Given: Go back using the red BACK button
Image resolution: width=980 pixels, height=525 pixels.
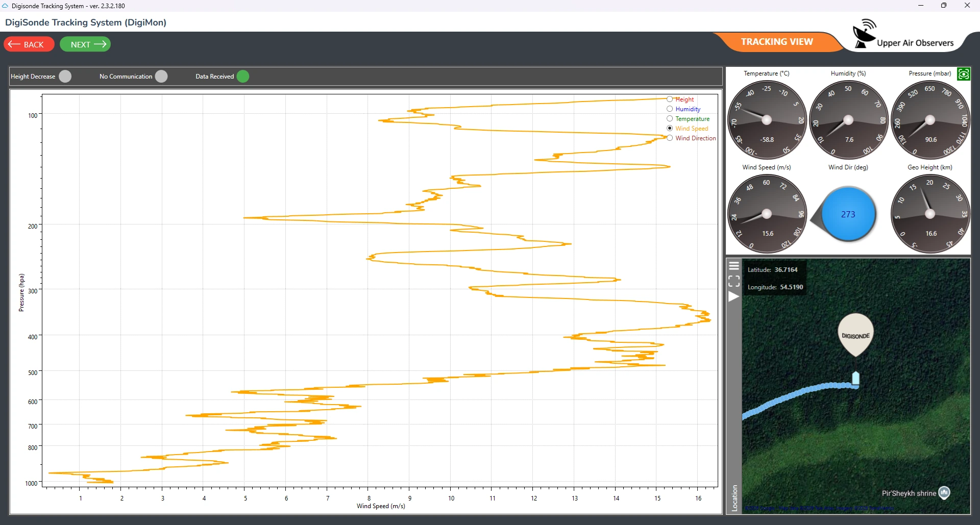Looking at the screenshot, I should [29, 44].
